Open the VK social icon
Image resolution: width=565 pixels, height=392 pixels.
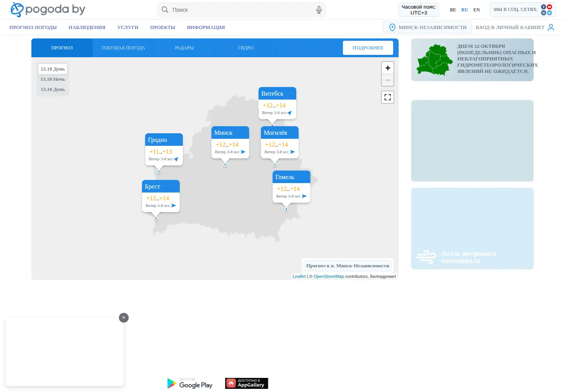tap(544, 13)
